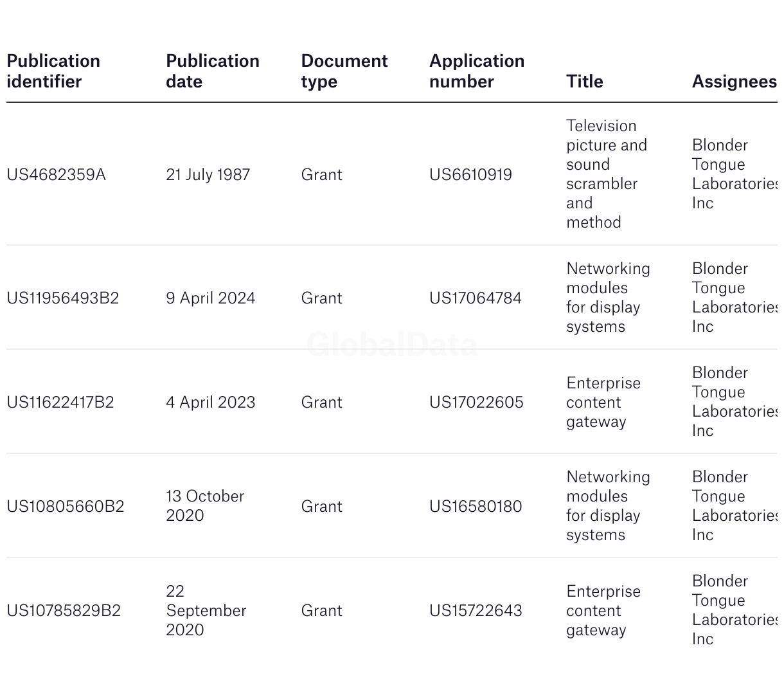This screenshot has height=688, width=784.
Task: Click the Application number column header
Action: pyautogui.click(x=476, y=71)
